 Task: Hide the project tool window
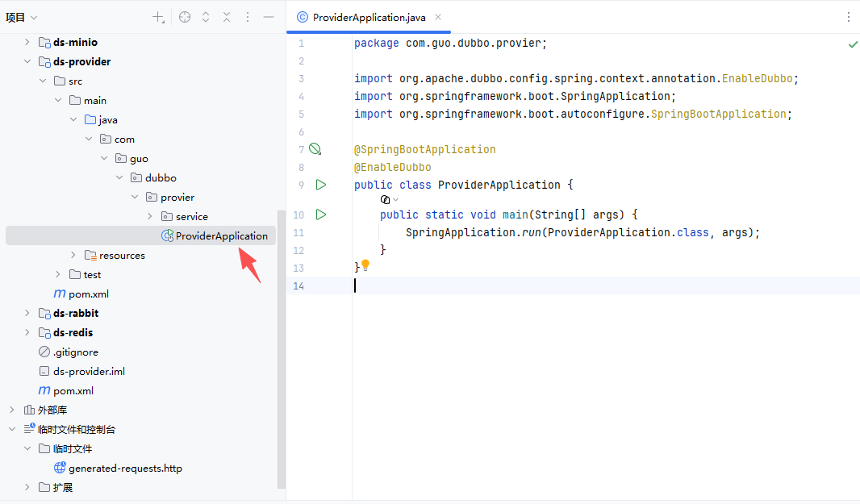tap(268, 18)
